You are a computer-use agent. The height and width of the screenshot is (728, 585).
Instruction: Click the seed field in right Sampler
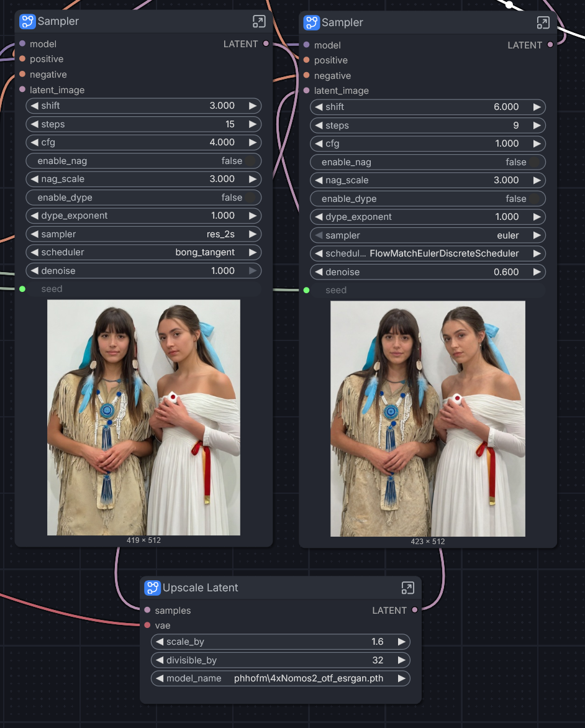click(x=428, y=290)
